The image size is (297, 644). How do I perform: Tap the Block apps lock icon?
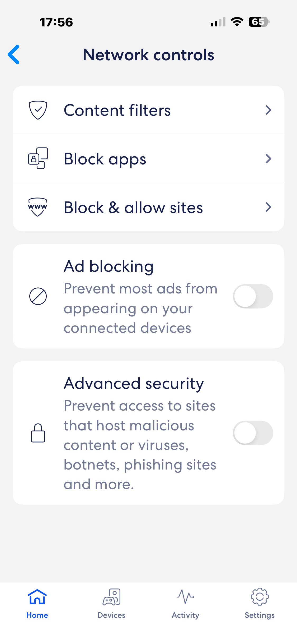[38, 158]
